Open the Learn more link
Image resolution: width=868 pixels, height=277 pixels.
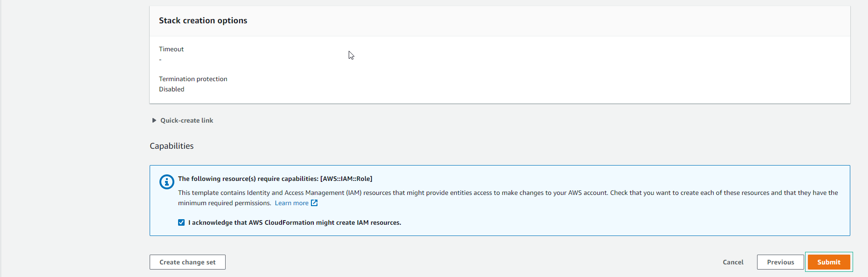pos(291,203)
